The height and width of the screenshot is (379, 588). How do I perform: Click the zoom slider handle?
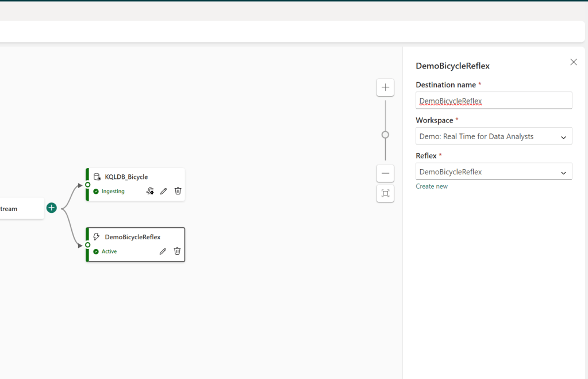[385, 135]
